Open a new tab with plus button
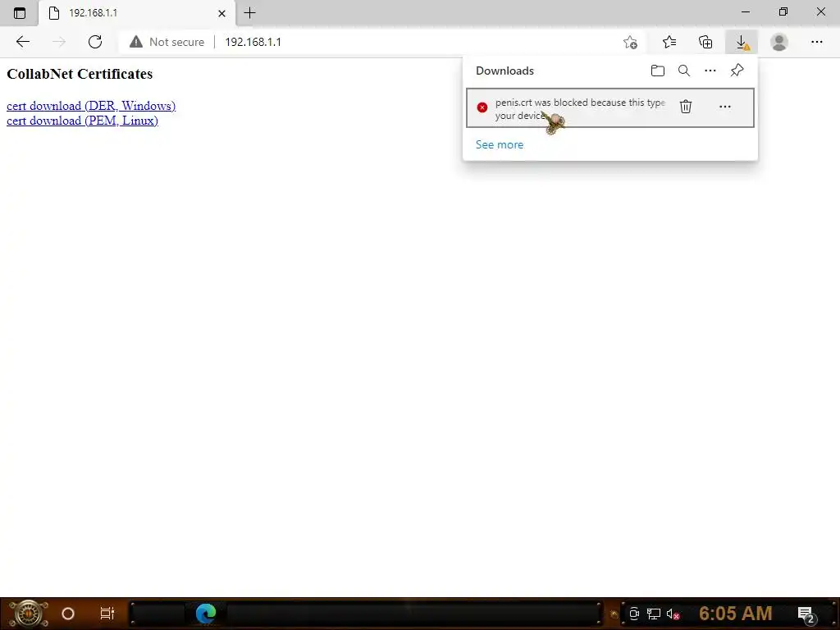Image resolution: width=840 pixels, height=630 pixels. (x=249, y=13)
